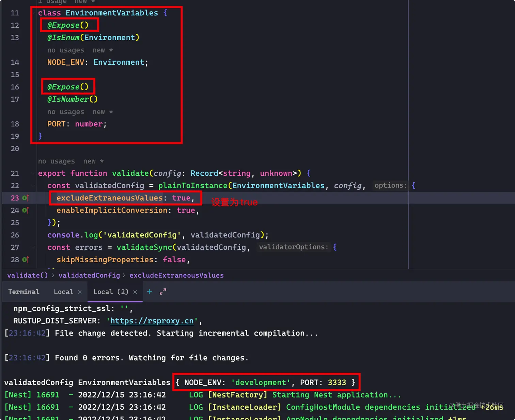This screenshot has height=420, width=515.
Task: Collapse the EnvironmentVariables class fold on line 11
Action: [33, 13]
